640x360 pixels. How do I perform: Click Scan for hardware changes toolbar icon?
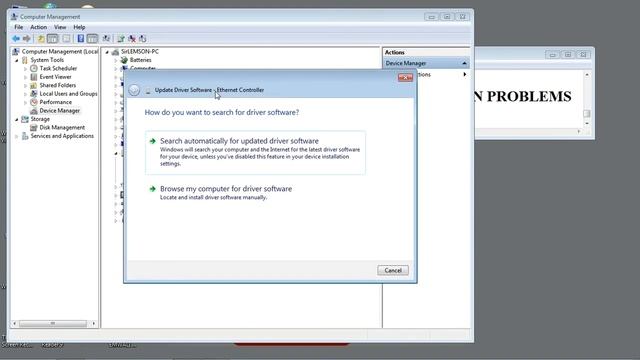(106, 39)
